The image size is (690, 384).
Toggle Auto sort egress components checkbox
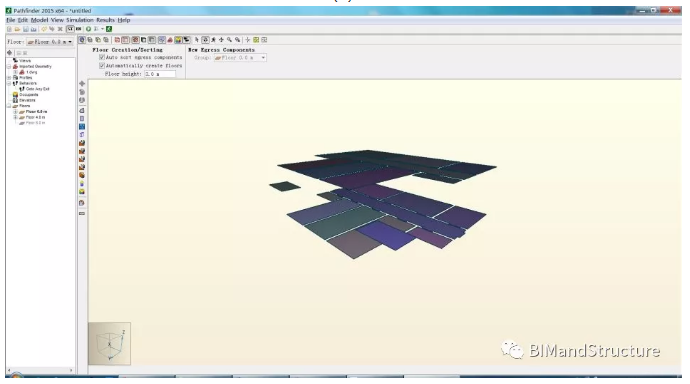(x=102, y=57)
